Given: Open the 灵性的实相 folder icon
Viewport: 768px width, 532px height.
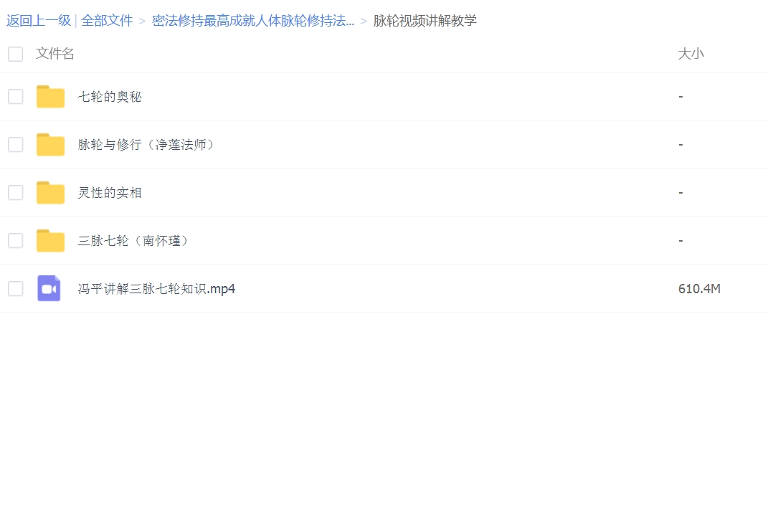Looking at the screenshot, I should coord(50,193).
